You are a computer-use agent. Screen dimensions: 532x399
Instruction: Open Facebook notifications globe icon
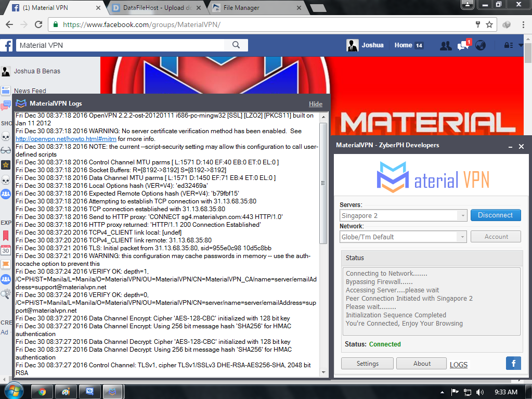(x=481, y=45)
